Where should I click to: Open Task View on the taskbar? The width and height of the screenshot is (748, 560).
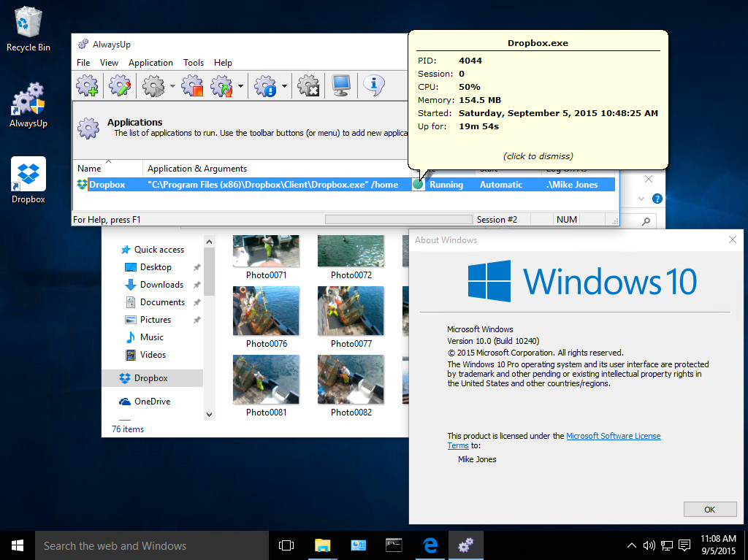tap(286, 545)
